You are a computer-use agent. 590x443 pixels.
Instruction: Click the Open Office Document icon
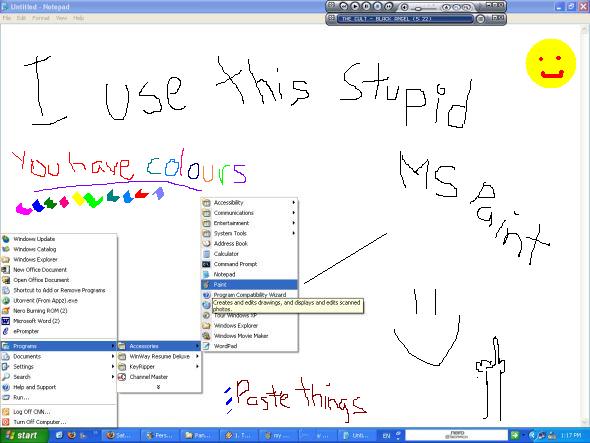[x=6, y=280]
